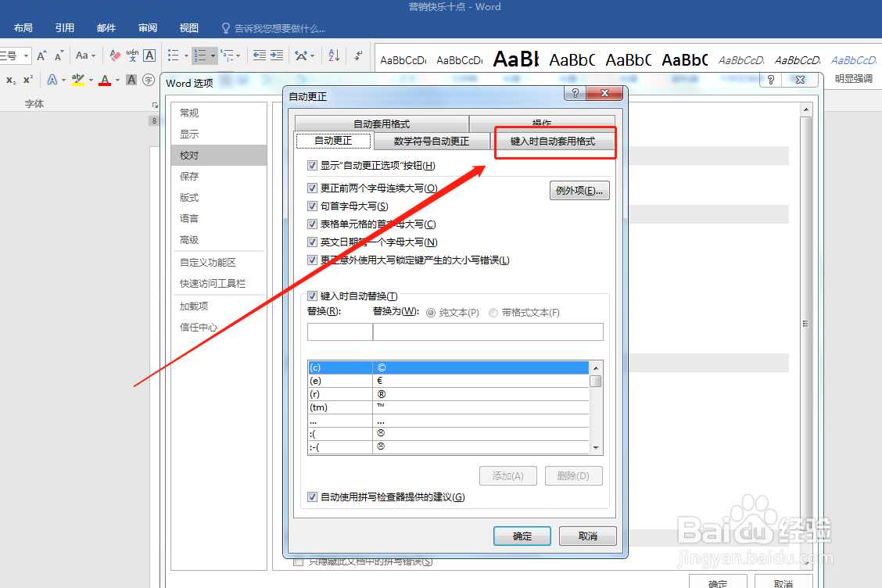Switch to 数学符号自动更正 tab
882x588 pixels.
tap(432, 142)
